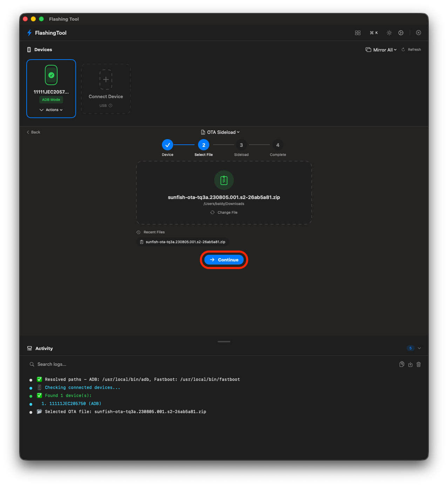Export logs with the download icon
This screenshot has height=486, width=448.
pos(410,364)
